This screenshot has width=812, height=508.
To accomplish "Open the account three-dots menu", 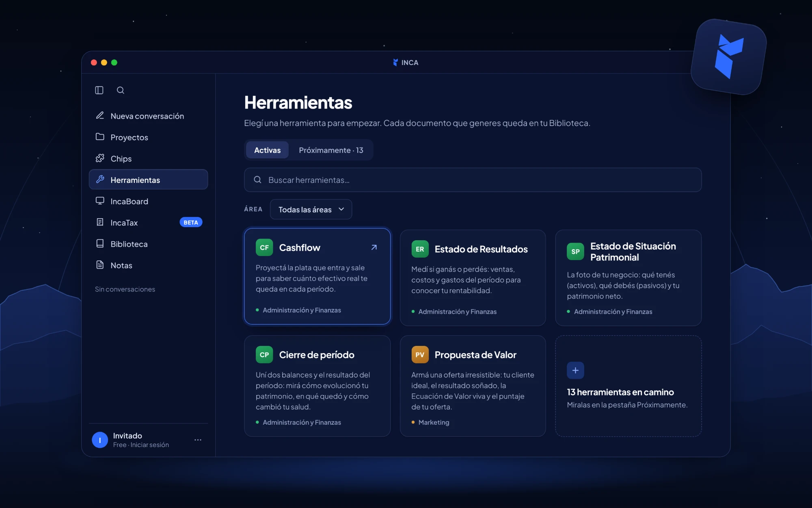I will 198,440.
